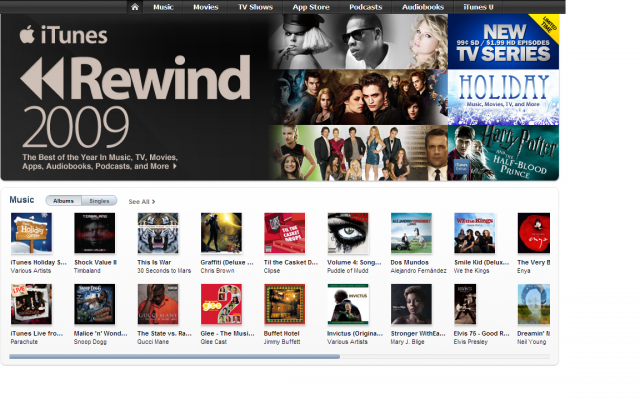The height and width of the screenshot is (400, 640).
Task: Click Buffet Hotel album title text
Action: (x=282, y=333)
